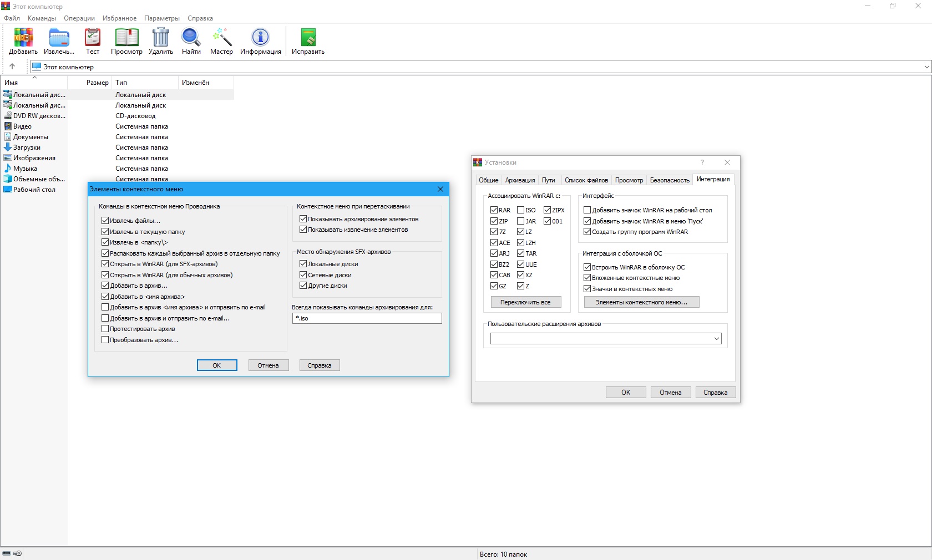Click the help question mark in Установки
Image resolution: width=932 pixels, height=560 pixels.
pos(702,162)
